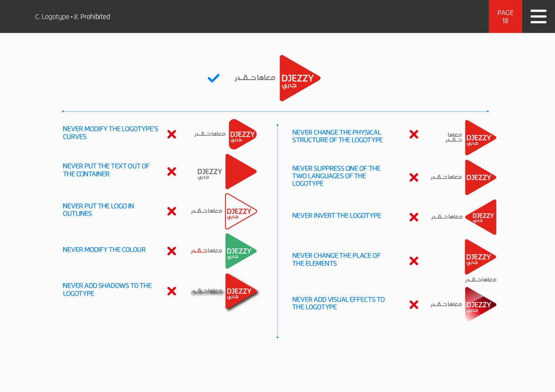Image resolution: width=555 pixels, height=392 pixels.
Task: Select the plain red triangle without text
Action: point(241,171)
